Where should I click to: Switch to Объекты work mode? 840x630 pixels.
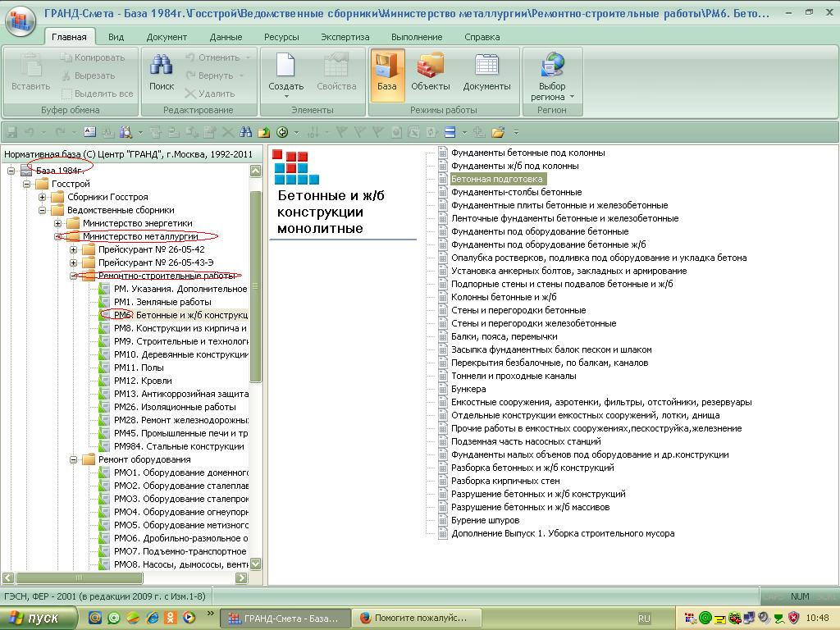pyautogui.click(x=430, y=74)
